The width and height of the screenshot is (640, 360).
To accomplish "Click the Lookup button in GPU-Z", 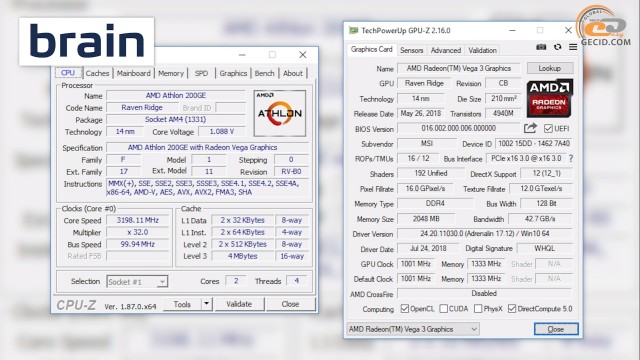I will pyautogui.click(x=550, y=68).
